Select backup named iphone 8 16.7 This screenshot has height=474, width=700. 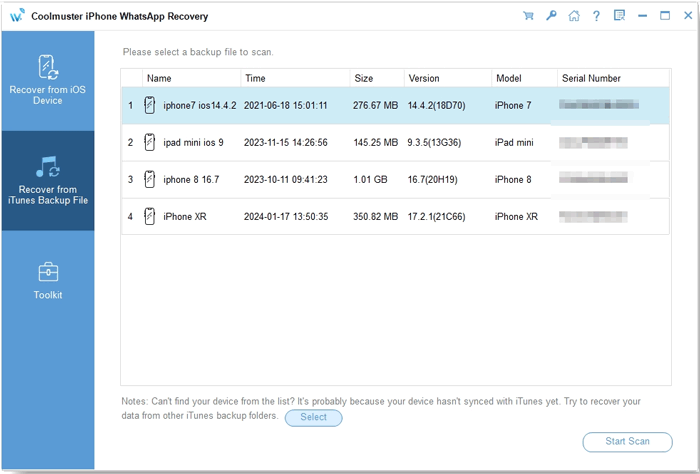tap(191, 179)
